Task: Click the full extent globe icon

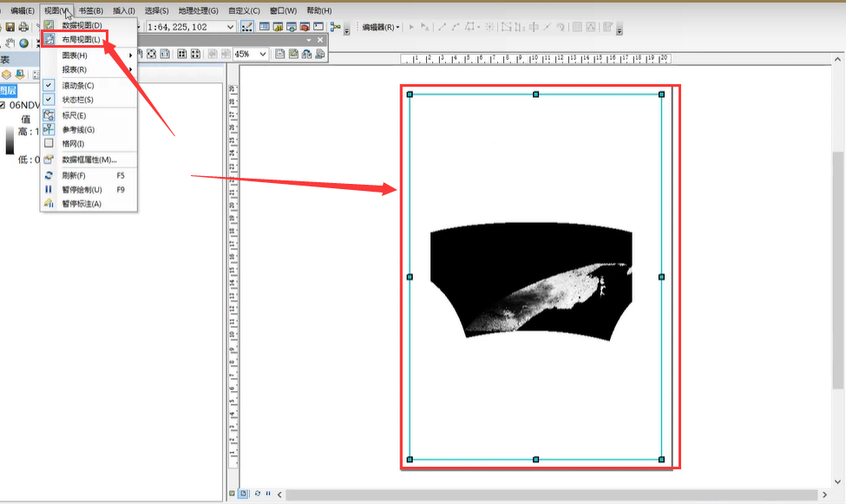Action: (23, 43)
